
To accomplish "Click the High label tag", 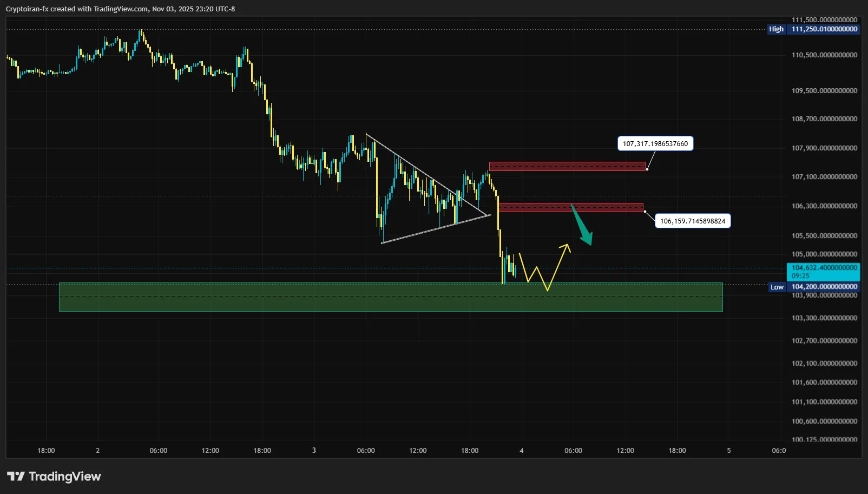I will point(776,29).
